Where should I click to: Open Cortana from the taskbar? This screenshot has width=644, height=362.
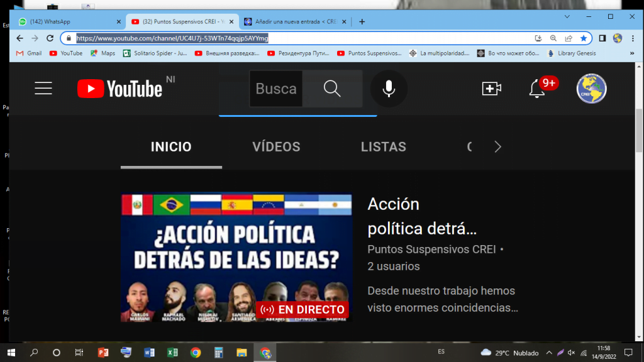[56, 353]
